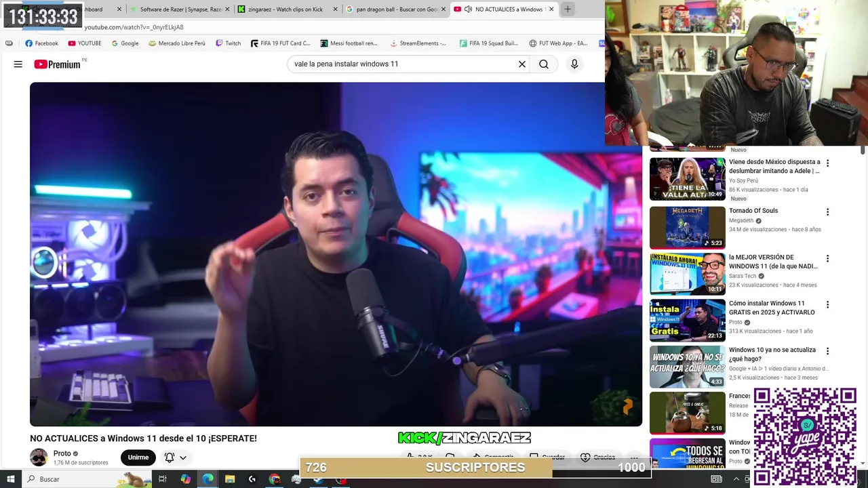Click the browser address bar URL
Screen dimensions: 868x488
(x=134, y=27)
